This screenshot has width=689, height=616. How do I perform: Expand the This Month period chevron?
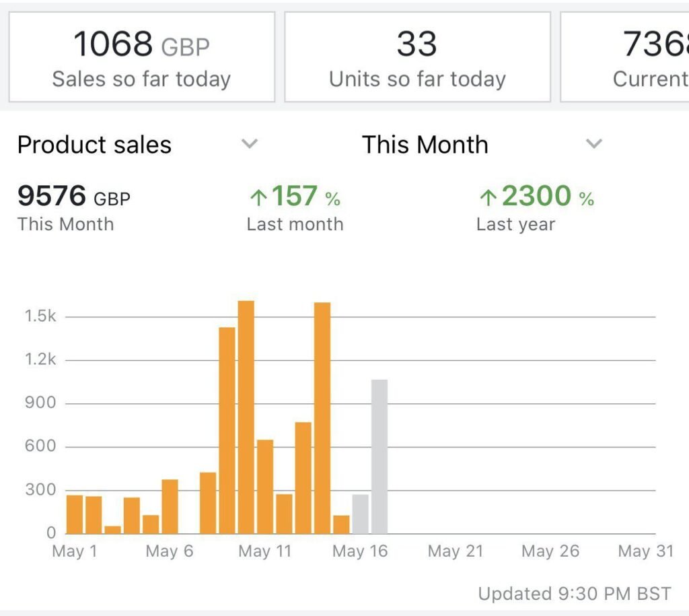tap(593, 143)
